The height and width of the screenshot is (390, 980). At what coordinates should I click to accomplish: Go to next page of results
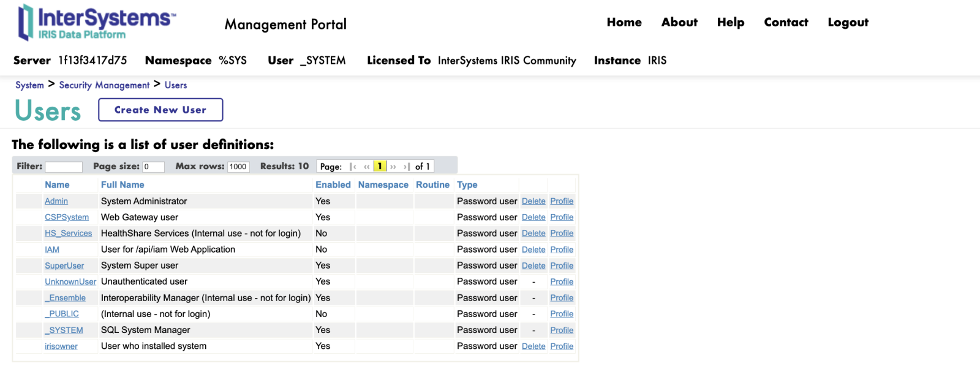pos(393,167)
